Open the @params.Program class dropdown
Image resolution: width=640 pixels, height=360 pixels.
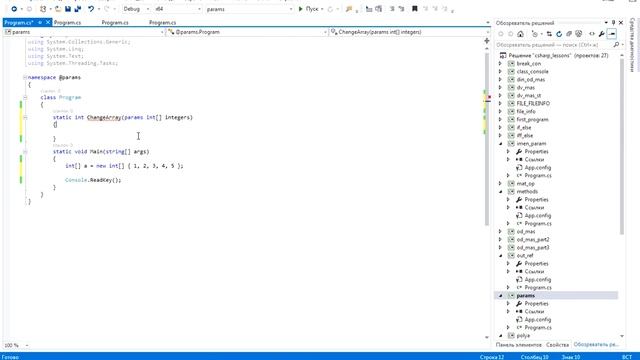coord(248,32)
